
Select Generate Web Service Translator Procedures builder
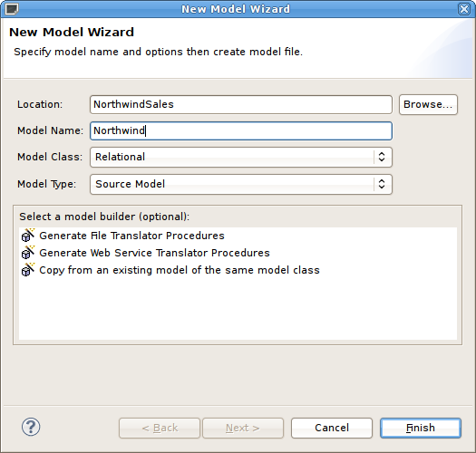coord(154,253)
